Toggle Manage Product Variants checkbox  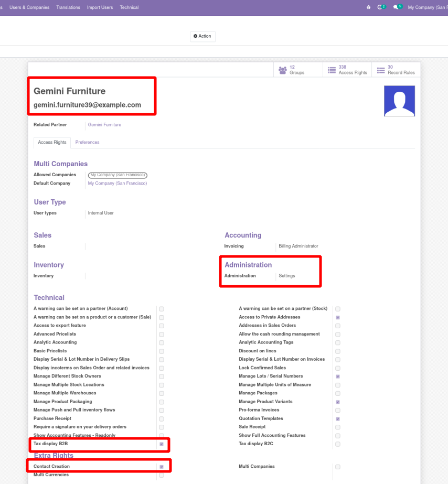[338, 402]
